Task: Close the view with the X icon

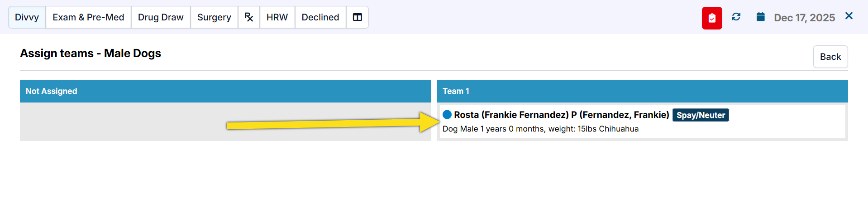Action: pos(849,16)
